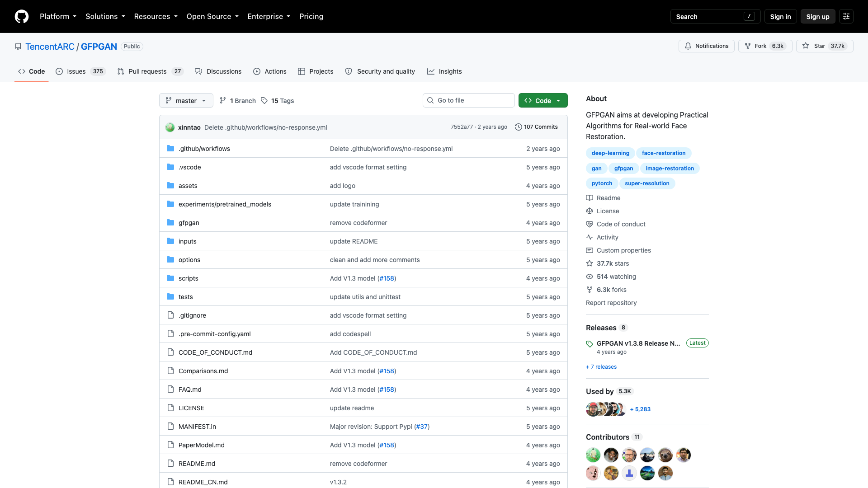Open the commit history clock icon

pos(519,127)
